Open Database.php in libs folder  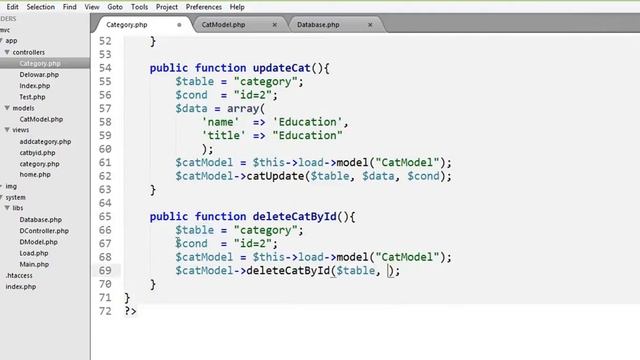[x=40, y=219]
